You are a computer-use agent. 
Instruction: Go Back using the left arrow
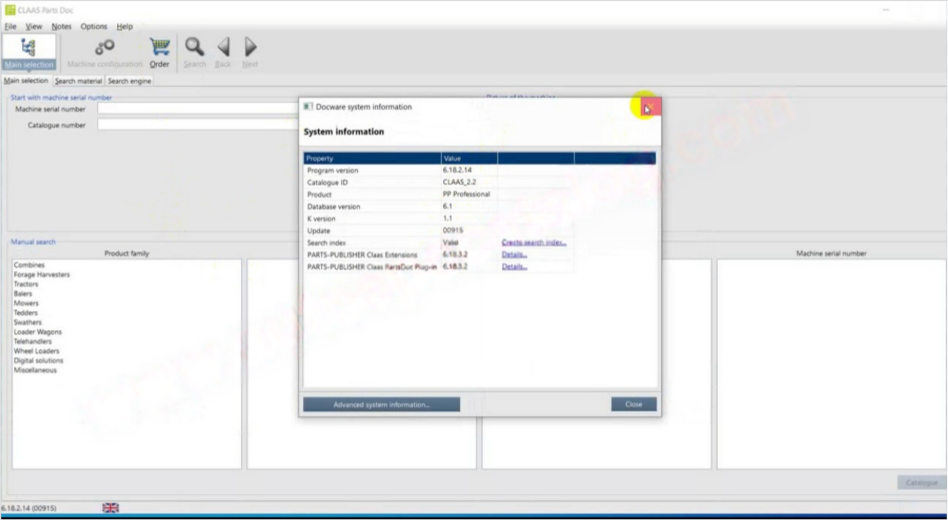(x=223, y=52)
